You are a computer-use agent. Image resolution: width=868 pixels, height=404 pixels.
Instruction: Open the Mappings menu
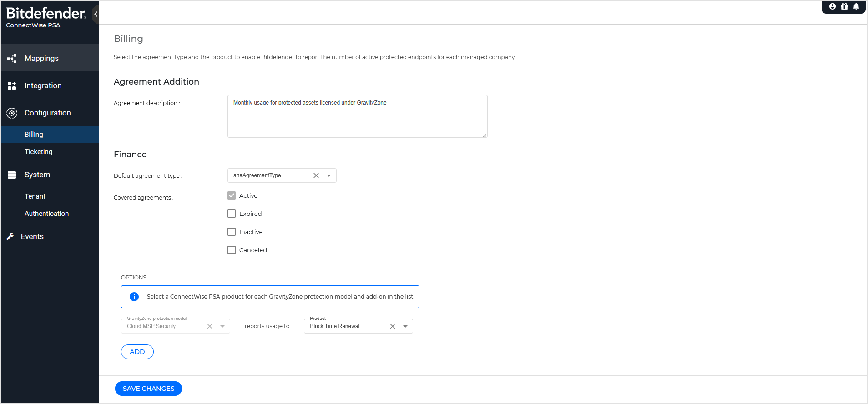50,58
